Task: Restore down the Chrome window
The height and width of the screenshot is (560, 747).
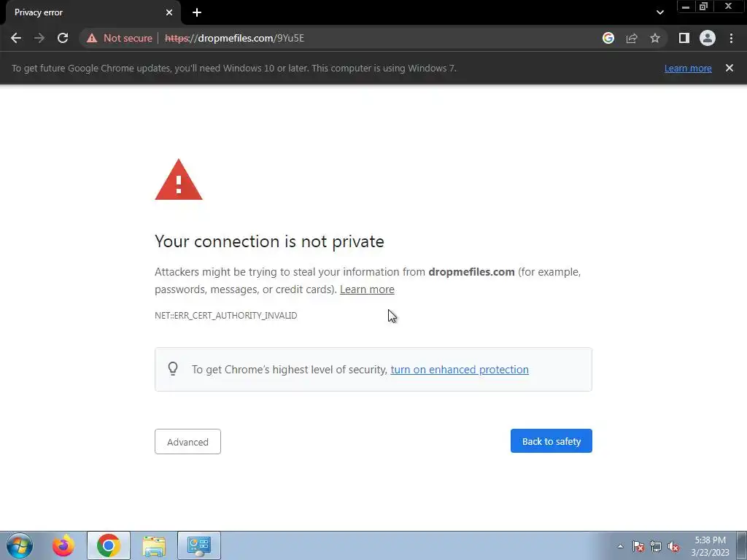Action: tap(703, 7)
